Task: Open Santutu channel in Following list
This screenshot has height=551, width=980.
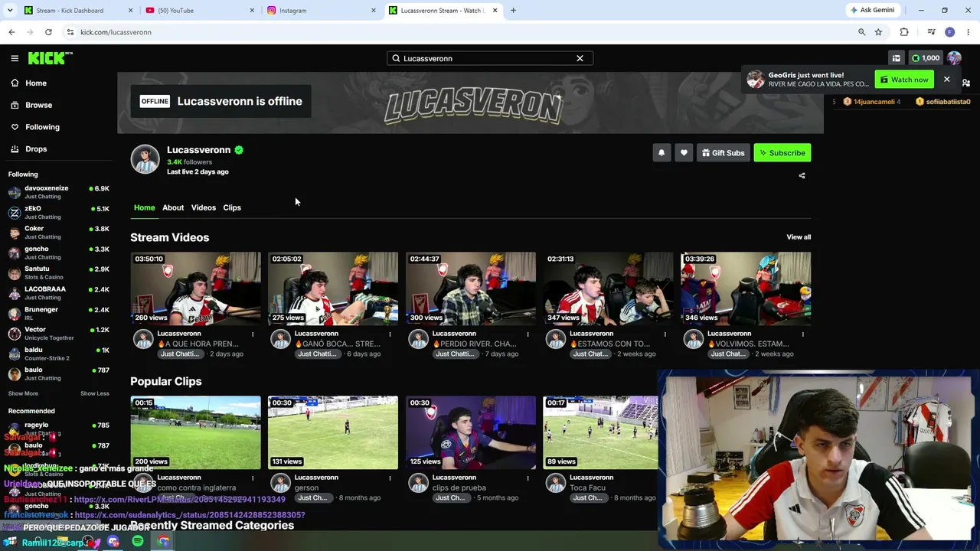Action: pyautogui.click(x=58, y=273)
